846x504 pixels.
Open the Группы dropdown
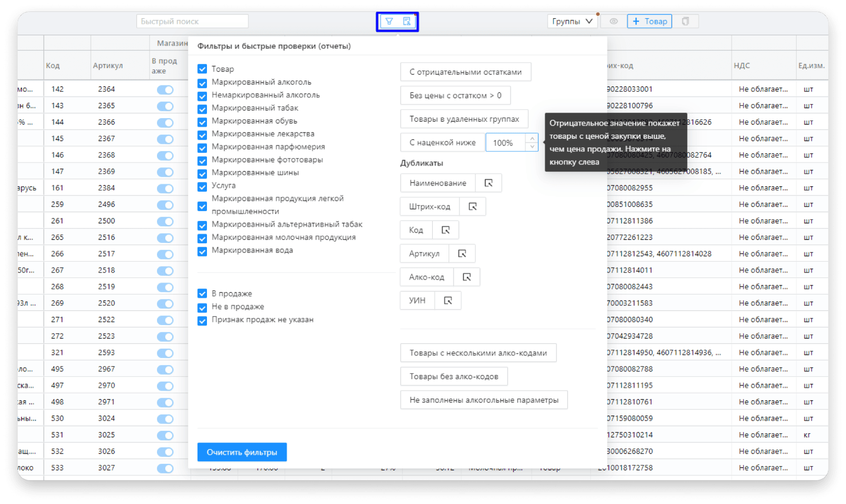[x=572, y=21]
